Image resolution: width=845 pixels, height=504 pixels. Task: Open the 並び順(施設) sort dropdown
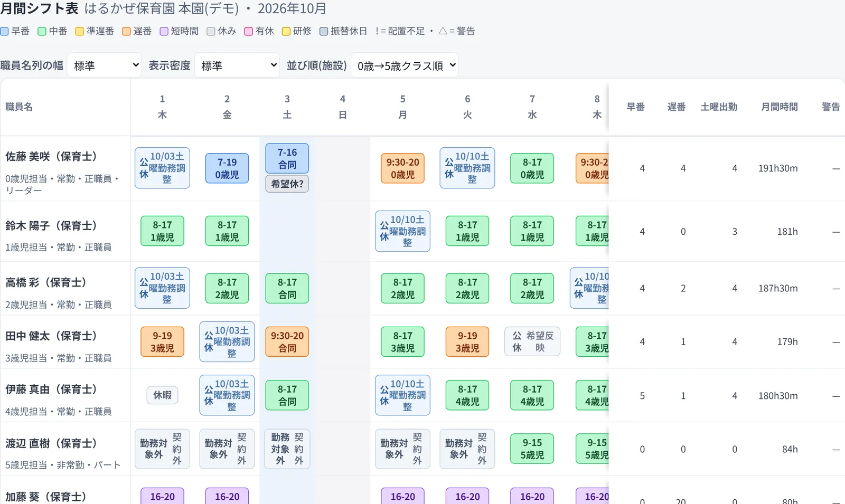(x=405, y=65)
